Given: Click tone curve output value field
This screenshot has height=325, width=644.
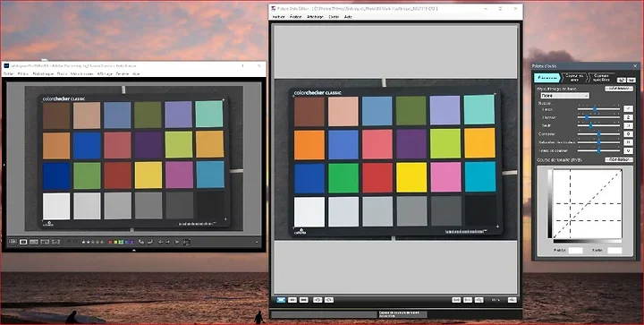Looking at the screenshot, I should 614,250.
